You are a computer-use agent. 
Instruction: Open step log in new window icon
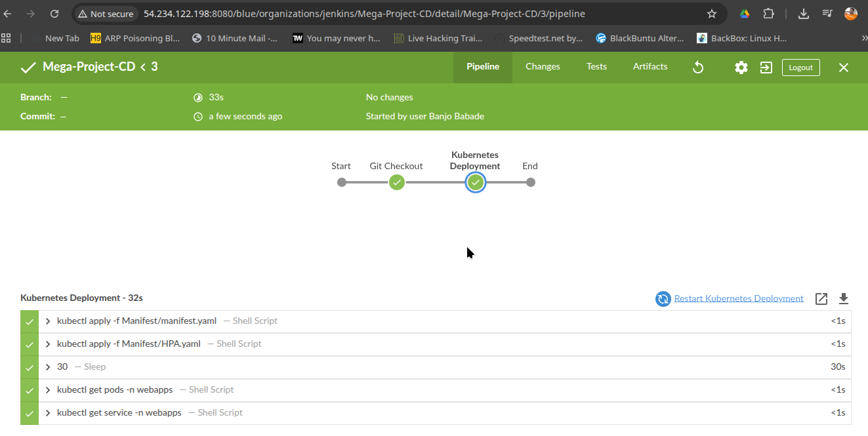point(821,299)
